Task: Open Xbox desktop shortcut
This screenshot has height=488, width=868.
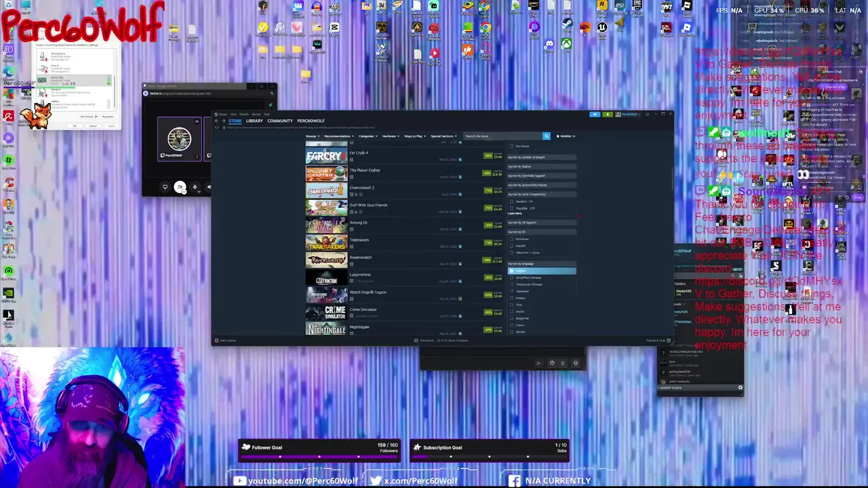Action: (x=567, y=43)
